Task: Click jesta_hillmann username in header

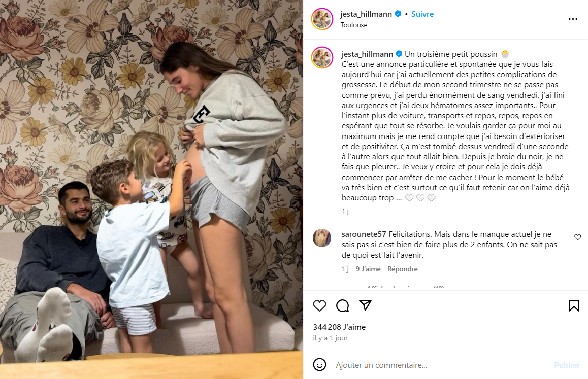Action: pyautogui.click(x=366, y=14)
